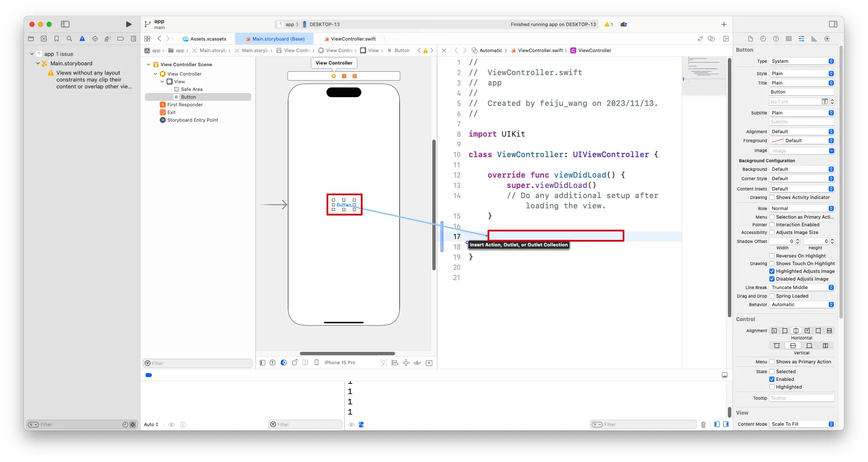Open the Line Break Truncate Middle dropdown
The image size is (868, 462).
[802, 287]
